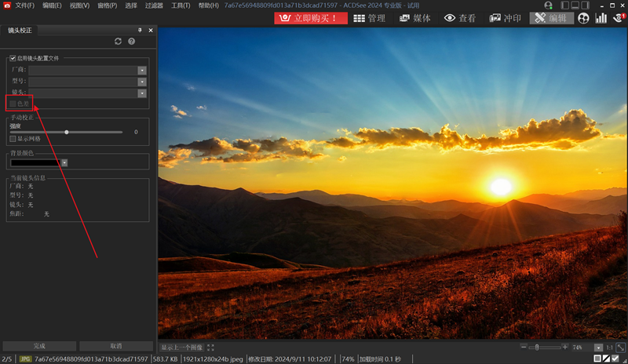Viewport: 628px width, 364px height.
Task: Expand the 厂商 dropdown
Action: pyautogui.click(x=142, y=70)
